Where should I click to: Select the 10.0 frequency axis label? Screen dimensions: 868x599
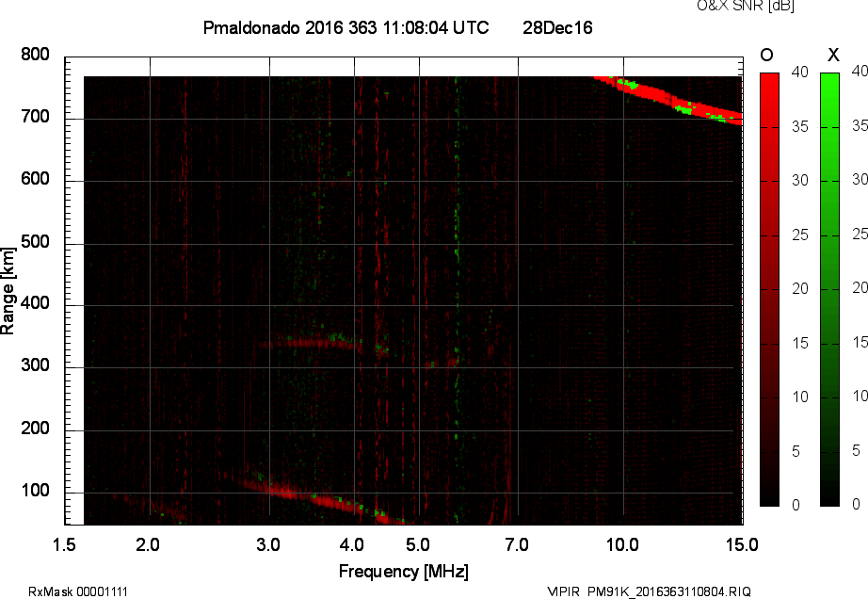pyautogui.click(x=622, y=544)
